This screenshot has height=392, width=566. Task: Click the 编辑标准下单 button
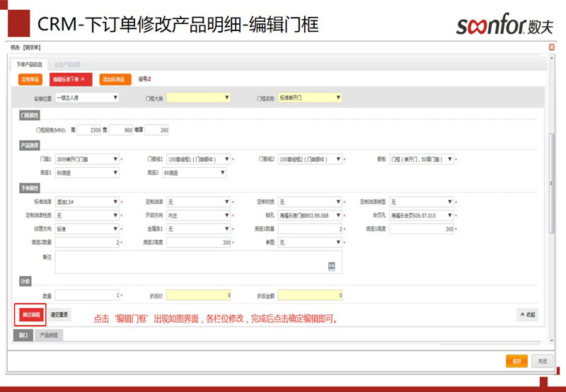[x=71, y=79]
